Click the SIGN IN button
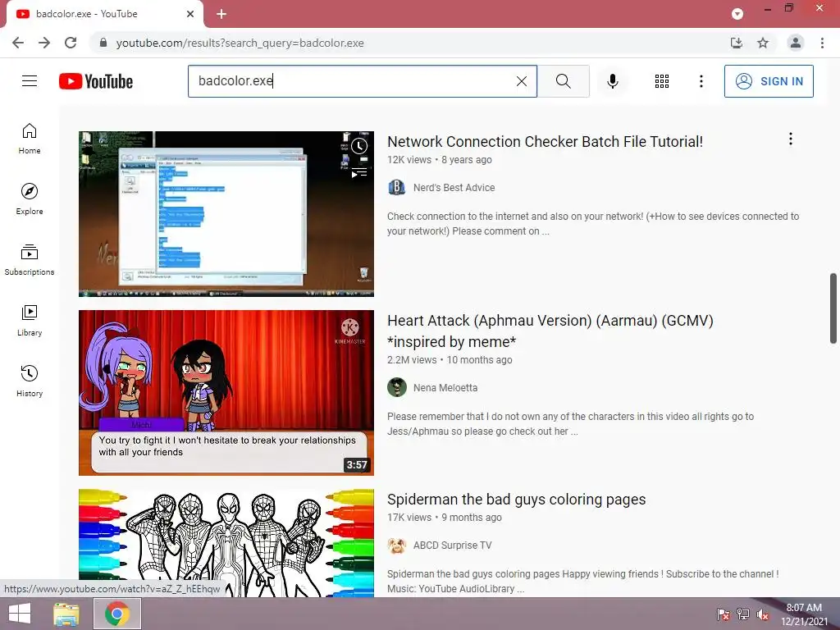Screen dimensions: 840x630 pyautogui.click(x=769, y=81)
